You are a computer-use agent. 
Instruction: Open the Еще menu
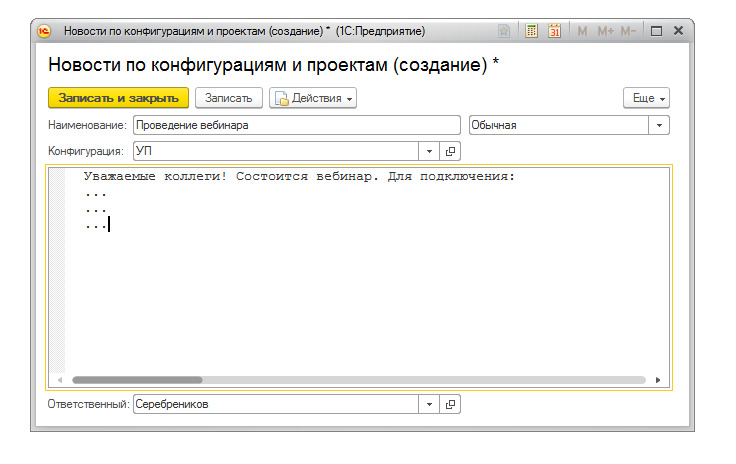coord(646,98)
